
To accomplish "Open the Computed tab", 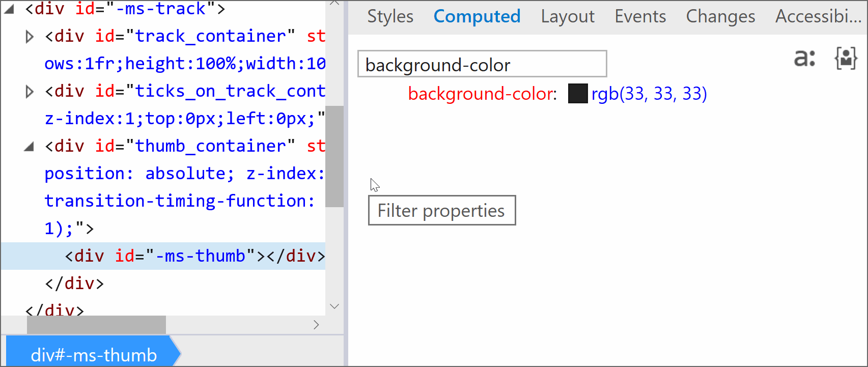I will click(477, 17).
